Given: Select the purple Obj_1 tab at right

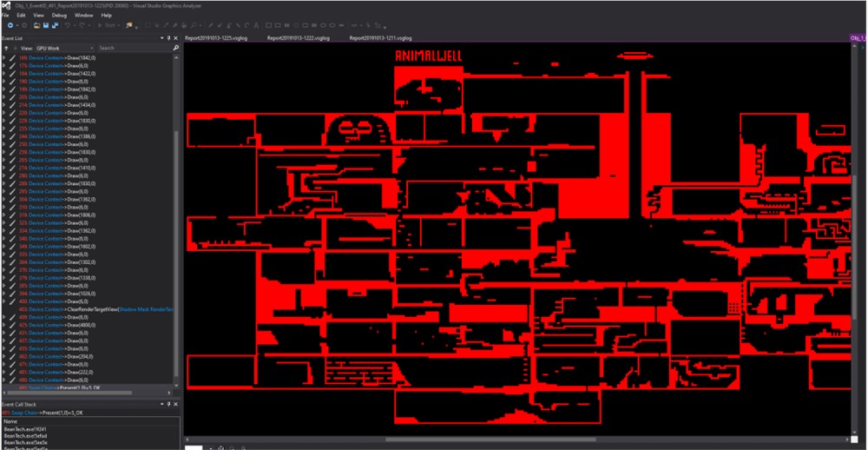Looking at the screenshot, I should tap(858, 38).
